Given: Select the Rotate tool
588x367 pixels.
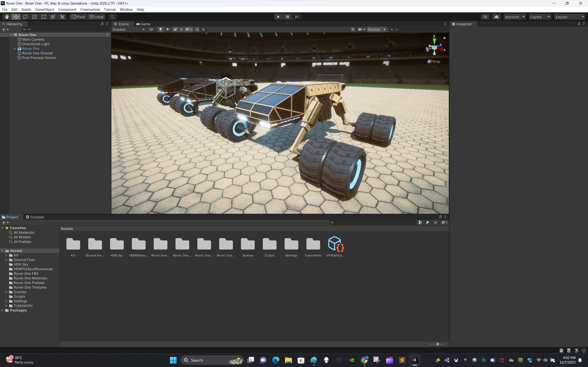Looking at the screenshot, I should (25, 17).
